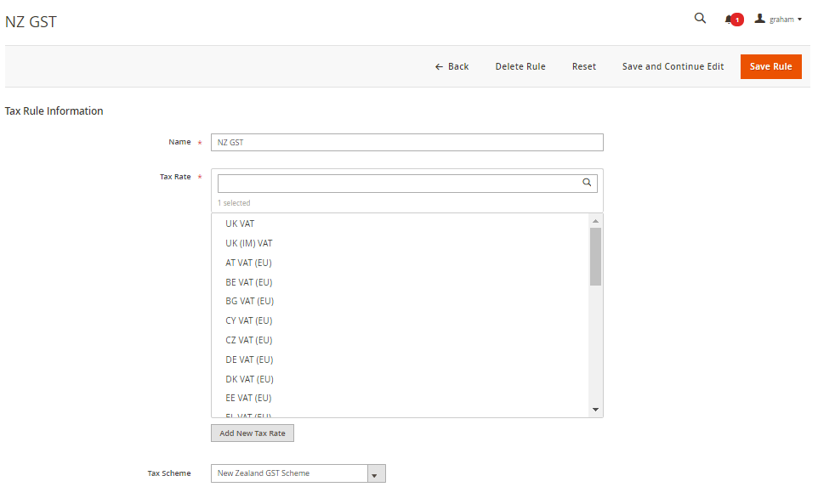
Task: Focus the Name field containing NZ GST
Action: 406,143
